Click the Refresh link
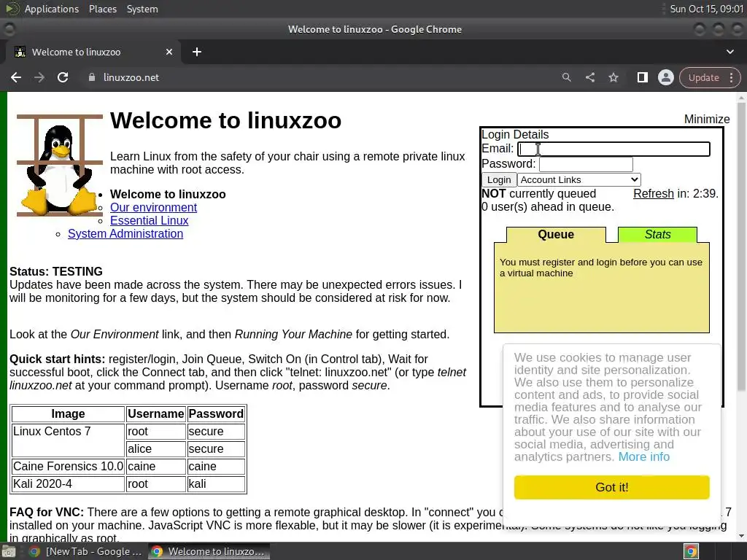The height and width of the screenshot is (560, 747). coord(653,194)
